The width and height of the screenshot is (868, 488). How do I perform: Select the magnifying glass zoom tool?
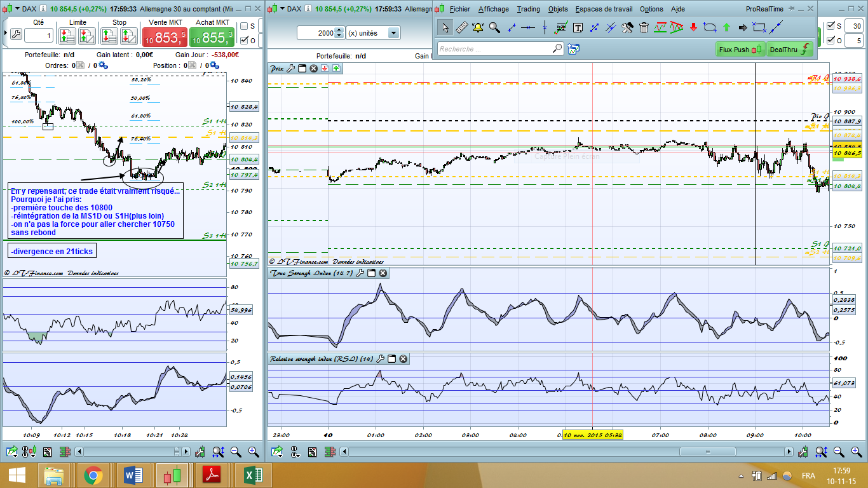point(494,27)
